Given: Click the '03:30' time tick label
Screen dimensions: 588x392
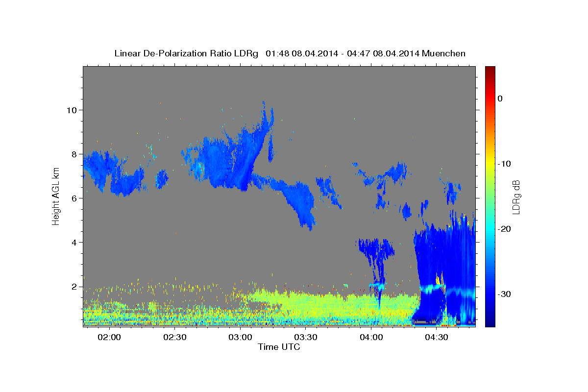Looking at the screenshot, I should coord(306,337).
